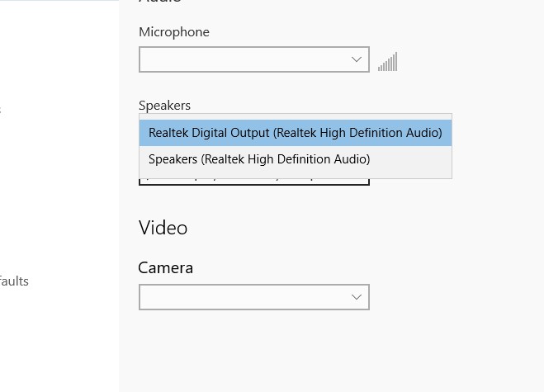Click the blank gap between Video and Camera
544x392 pixels.
click(248, 248)
